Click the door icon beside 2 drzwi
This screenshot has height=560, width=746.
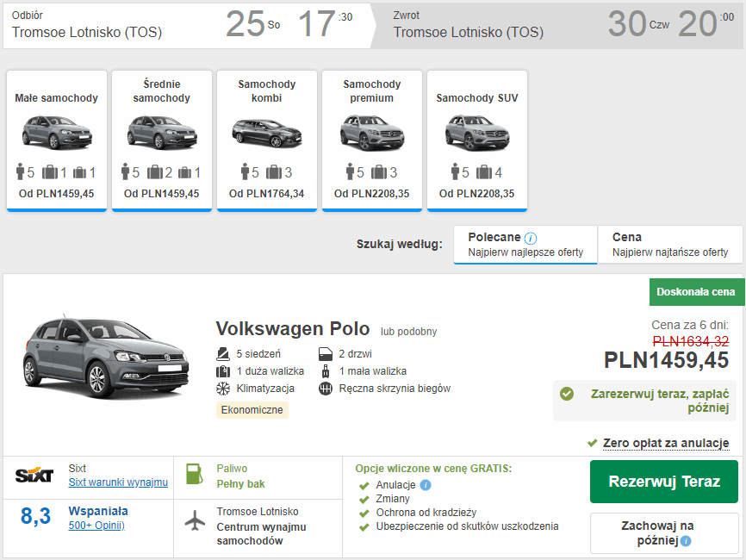pos(326,354)
